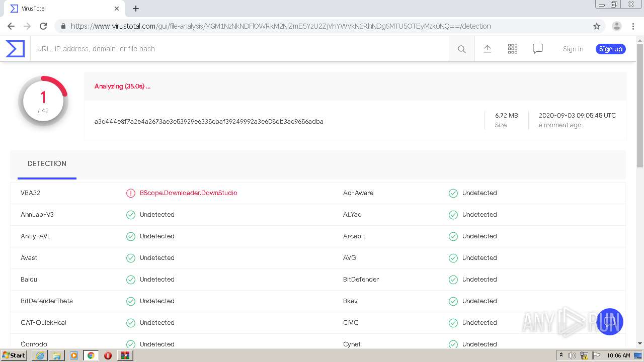Click the file hash text a3c444e8f7...
Image resolution: width=644 pixels, height=362 pixels.
pos(209,121)
